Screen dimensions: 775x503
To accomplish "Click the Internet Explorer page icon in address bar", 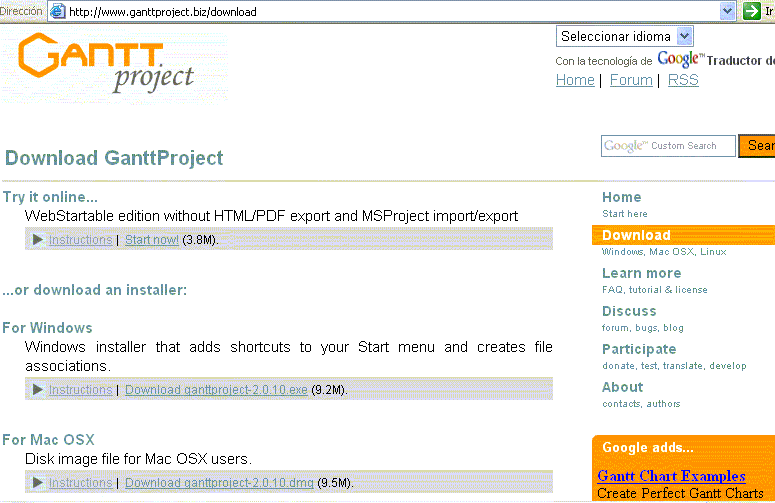I will 58,11.
